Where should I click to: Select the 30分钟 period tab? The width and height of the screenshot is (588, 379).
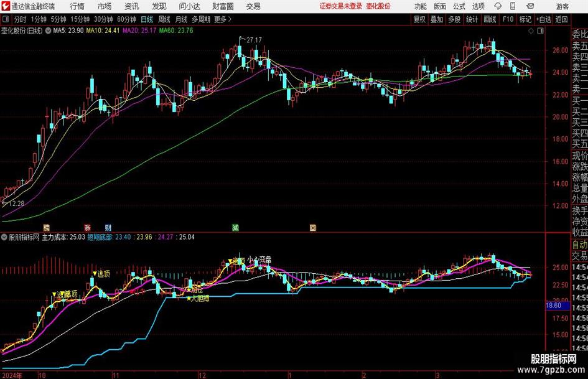tap(103, 19)
